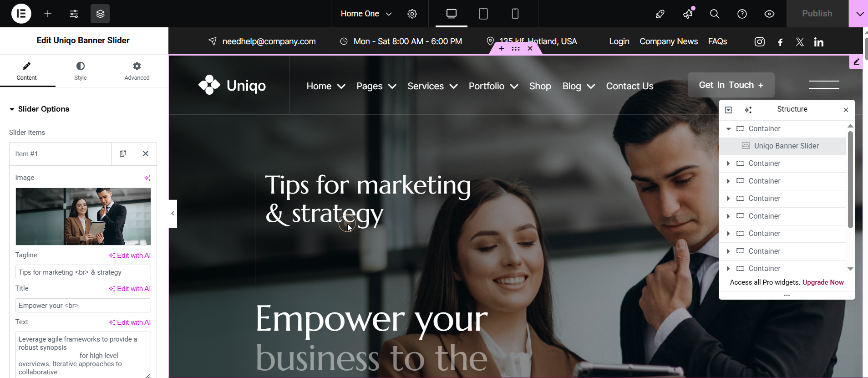Open site settings sliders icon
Image resolution: width=868 pixels, height=378 pixels.
tap(74, 14)
